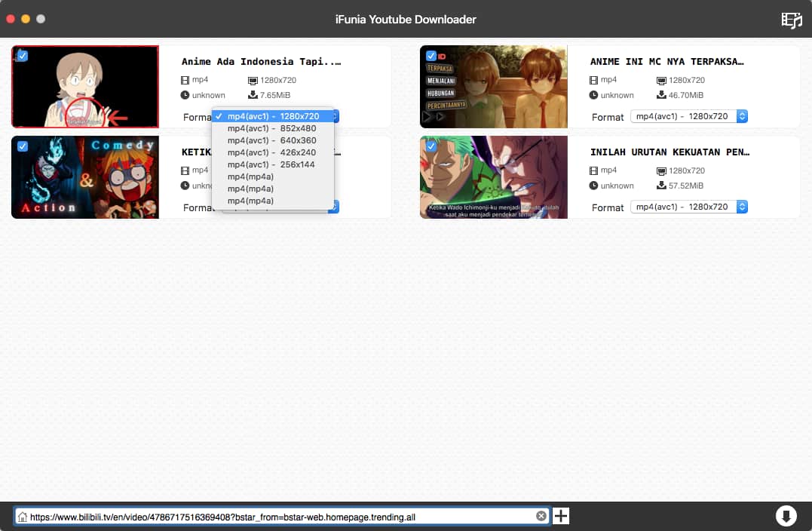Deselect the ANIME INI MC NYA video checkbox
This screenshot has width=812, height=531.
(431, 56)
